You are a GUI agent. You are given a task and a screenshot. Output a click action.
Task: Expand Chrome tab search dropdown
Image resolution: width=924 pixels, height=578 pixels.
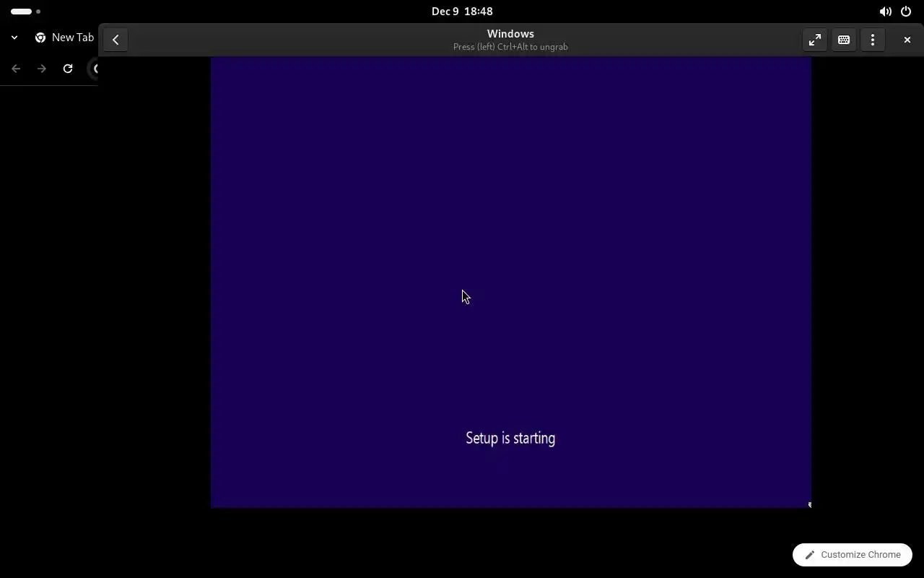(x=14, y=38)
